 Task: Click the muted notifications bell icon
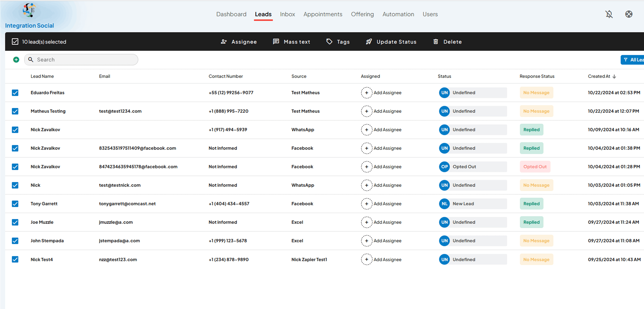(609, 14)
